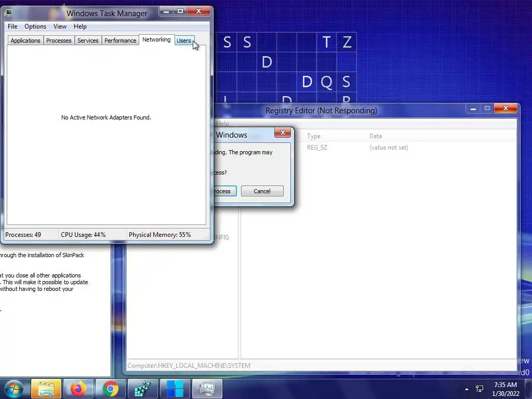Minimize the Registry Editor window
This screenshot has height=399, width=532.
pyautogui.click(x=473, y=109)
